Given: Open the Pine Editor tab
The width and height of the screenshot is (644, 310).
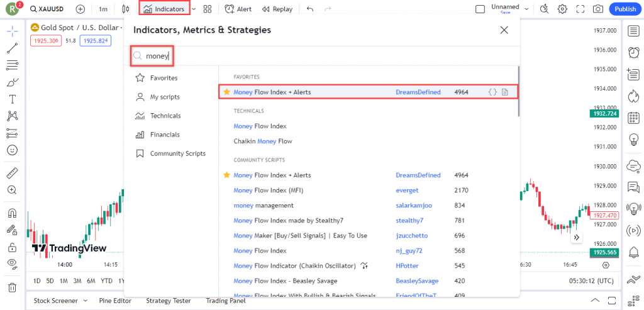Looking at the screenshot, I should pos(115,301).
